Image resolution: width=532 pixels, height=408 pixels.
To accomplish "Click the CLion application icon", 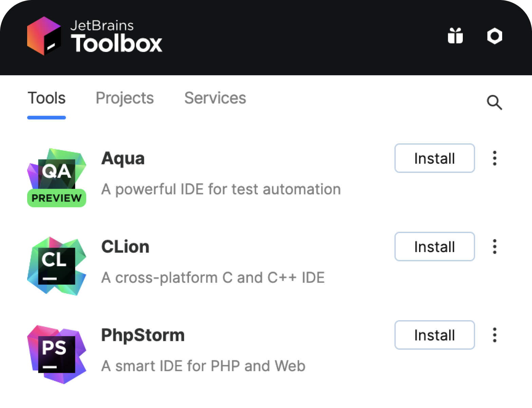I will point(56,265).
